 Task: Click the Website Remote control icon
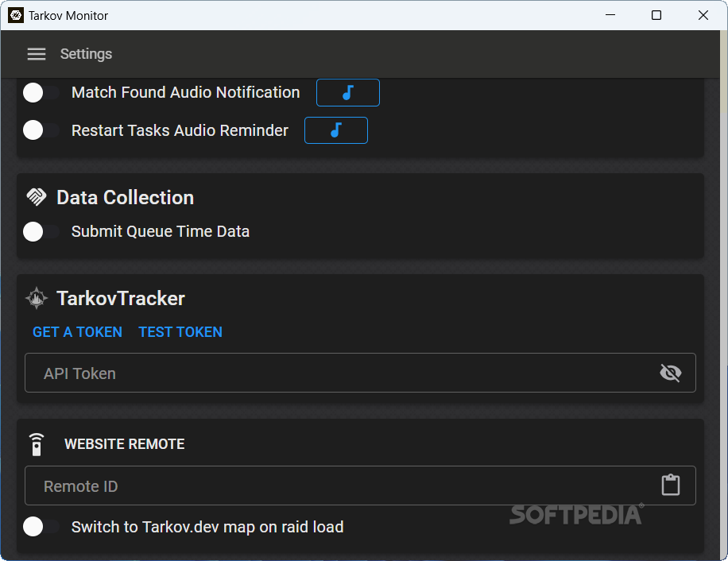click(37, 444)
